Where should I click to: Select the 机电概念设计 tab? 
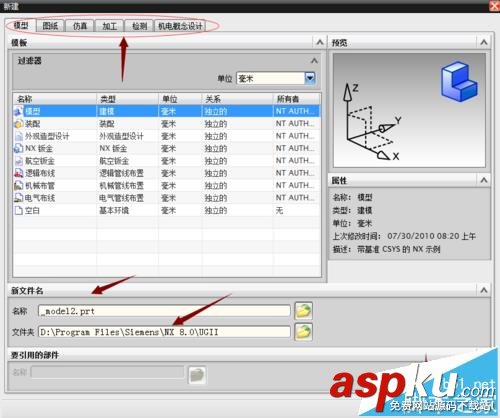coord(180,26)
